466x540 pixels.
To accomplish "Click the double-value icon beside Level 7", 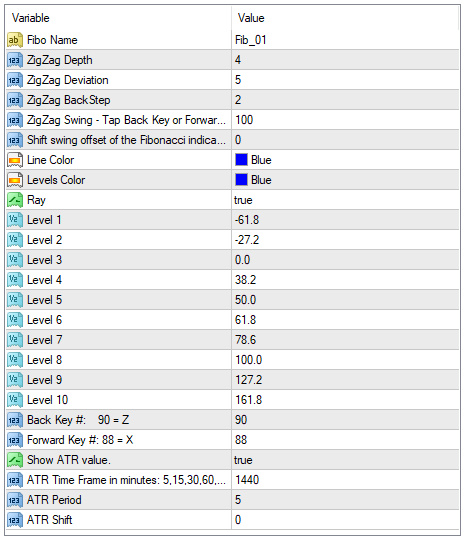I will pos(14,340).
